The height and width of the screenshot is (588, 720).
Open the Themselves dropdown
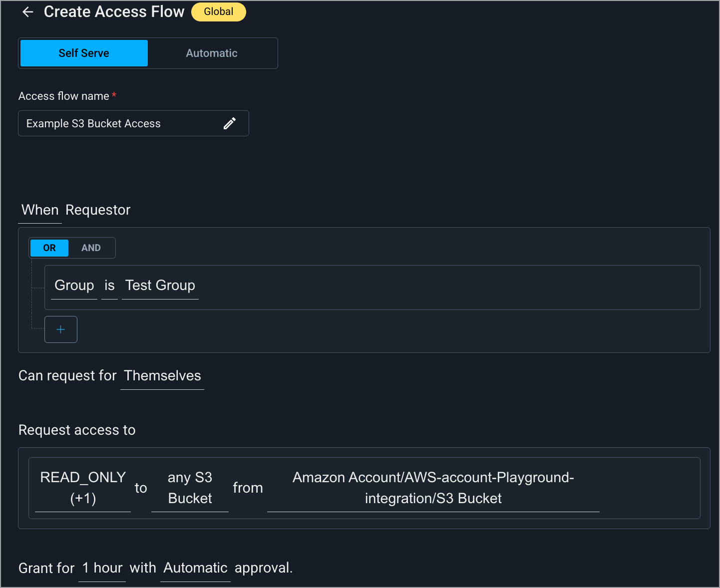[162, 376]
